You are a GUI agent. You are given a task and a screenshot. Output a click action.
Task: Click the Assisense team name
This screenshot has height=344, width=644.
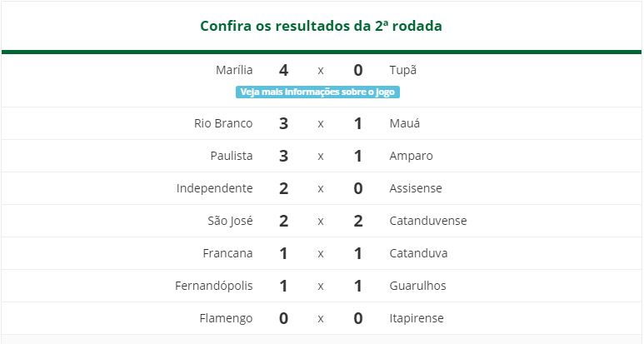coord(416,188)
